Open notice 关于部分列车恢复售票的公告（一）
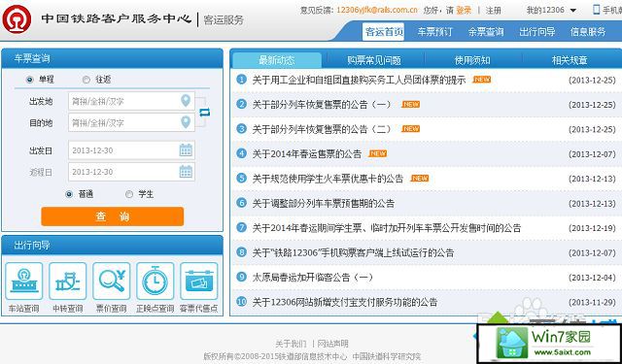 (322, 105)
